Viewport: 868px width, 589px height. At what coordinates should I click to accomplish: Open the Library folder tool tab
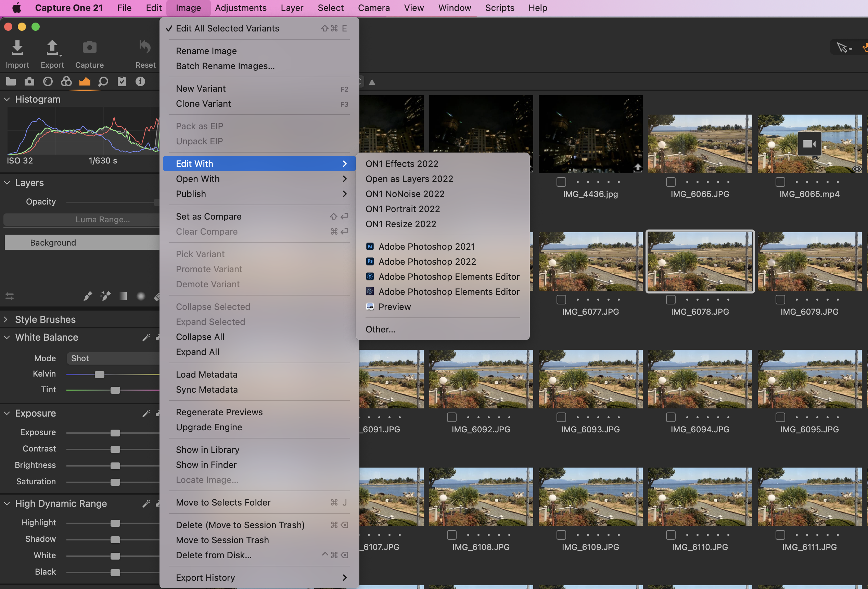pos(11,82)
